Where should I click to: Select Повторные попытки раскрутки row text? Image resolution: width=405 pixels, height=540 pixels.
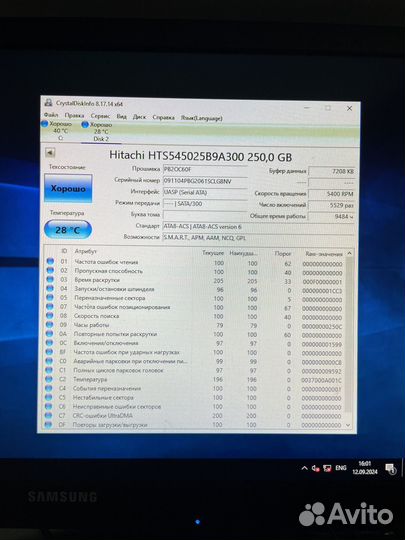coord(115,334)
